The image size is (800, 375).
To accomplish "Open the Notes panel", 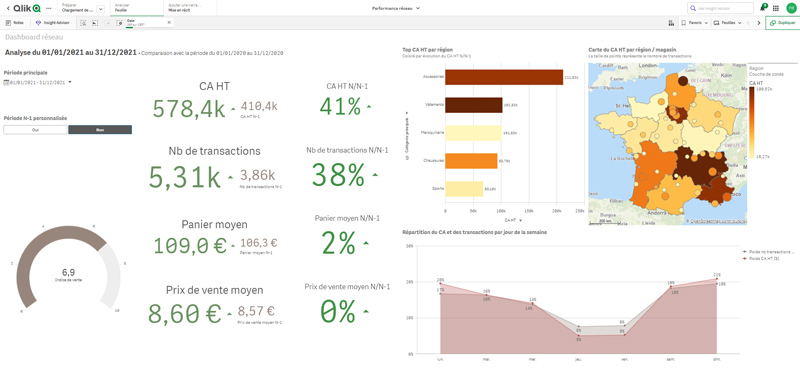I will click(x=15, y=23).
